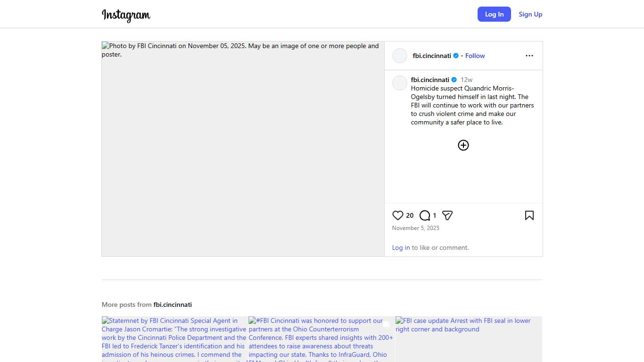The width and height of the screenshot is (644, 362).
Task: Share the post with paper-plane icon
Action: tap(447, 215)
